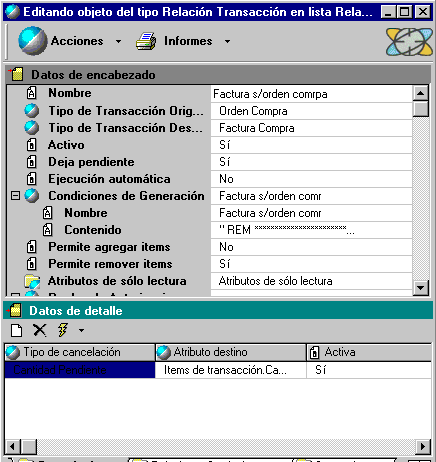436x462 pixels.
Task: Toggle Ejecución automática value No
Action: point(311,179)
